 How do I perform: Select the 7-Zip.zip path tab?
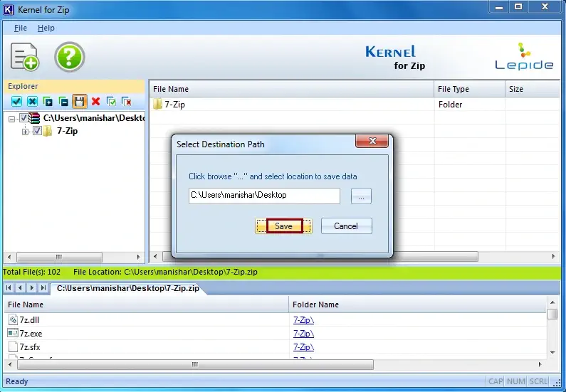pyautogui.click(x=128, y=288)
